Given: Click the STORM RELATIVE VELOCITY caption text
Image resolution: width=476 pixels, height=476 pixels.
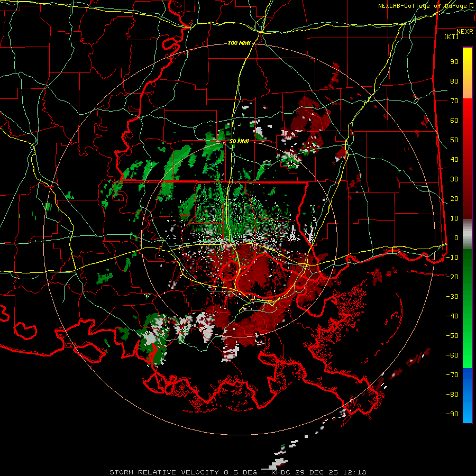Looking at the screenshot, I should click(x=164, y=472).
